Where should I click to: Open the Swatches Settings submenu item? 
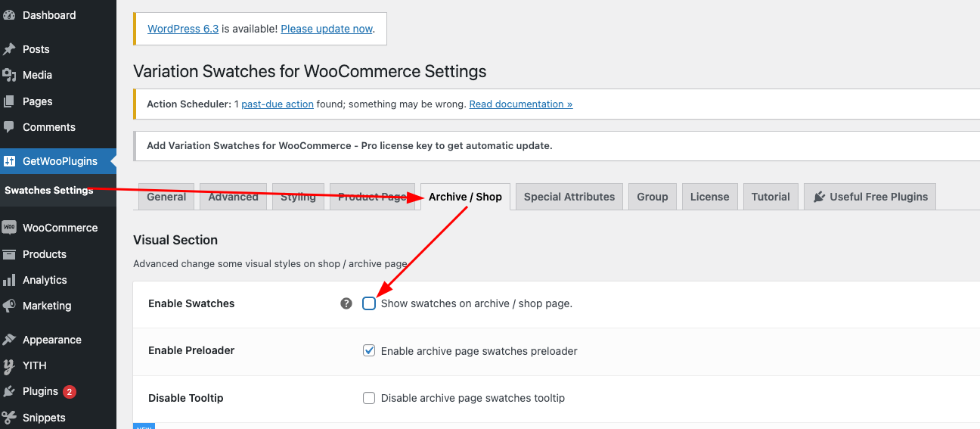click(49, 191)
